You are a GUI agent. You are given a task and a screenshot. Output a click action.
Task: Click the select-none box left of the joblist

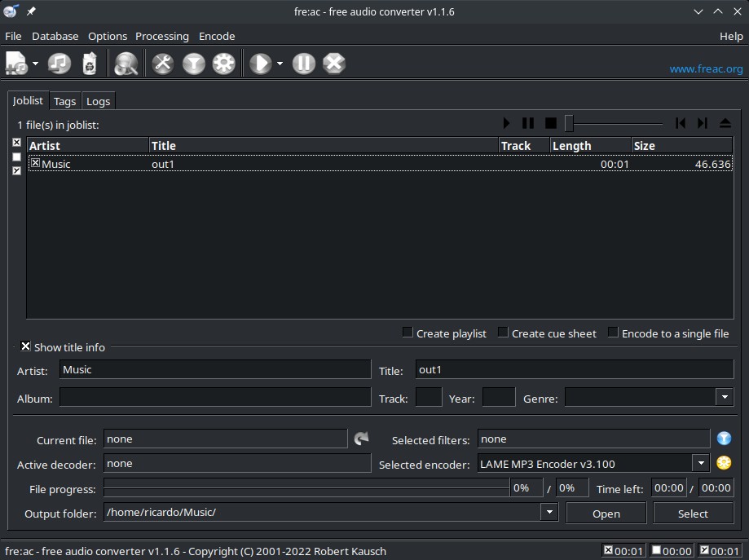(x=17, y=157)
